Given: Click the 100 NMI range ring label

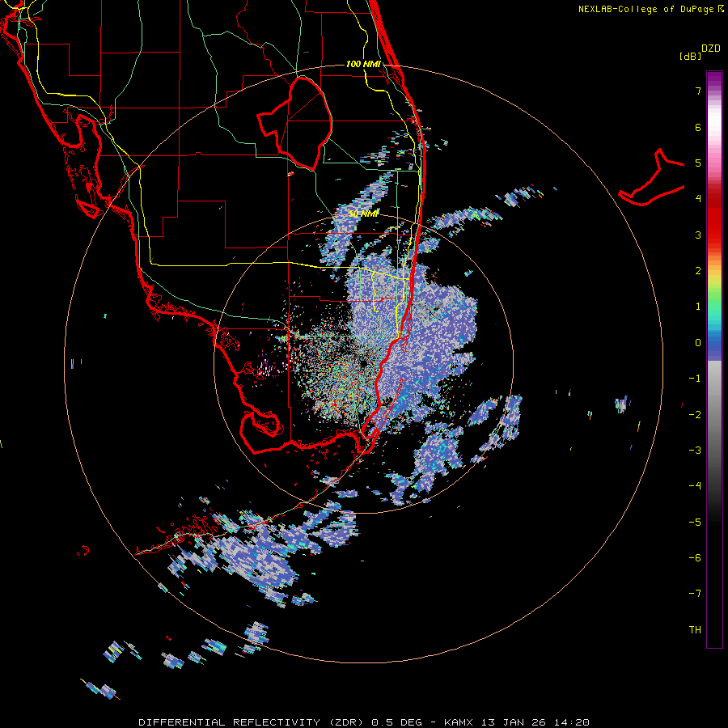Looking at the screenshot, I should pyautogui.click(x=363, y=64).
